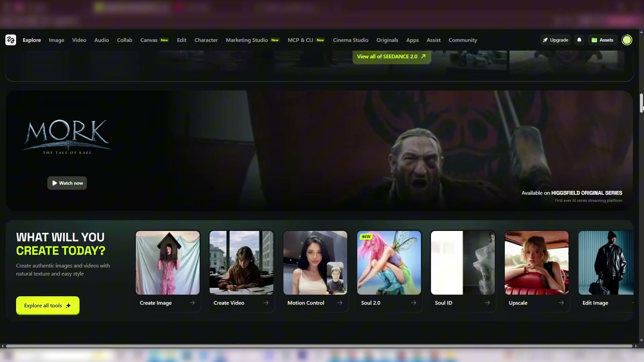The width and height of the screenshot is (644, 362).
Task: Open the Originals page
Action: click(x=387, y=40)
